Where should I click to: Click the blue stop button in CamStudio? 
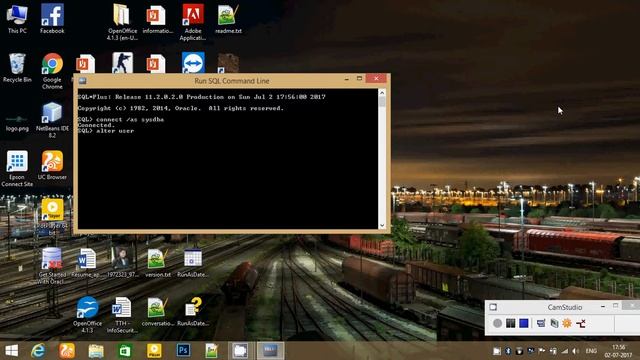[x=524, y=323]
